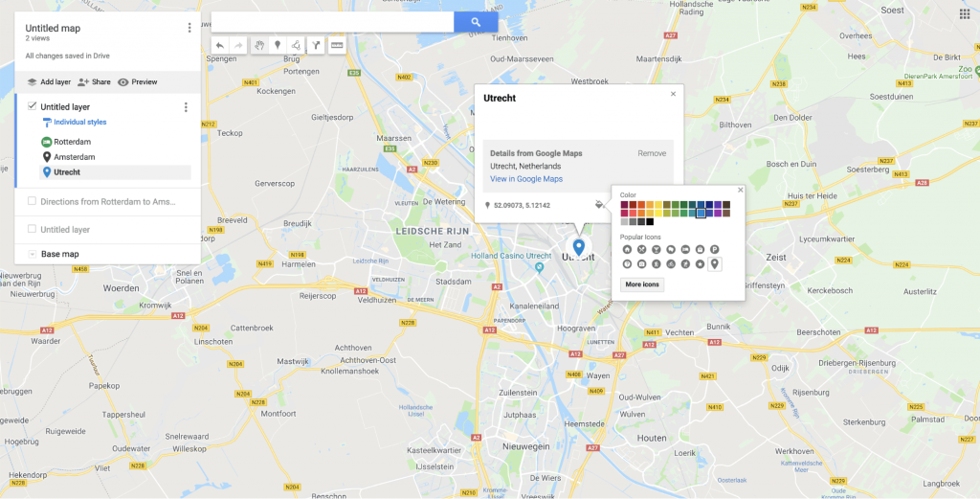The height and width of the screenshot is (499, 980).
Task: Choose the add marker tool
Action: coord(278,45)
